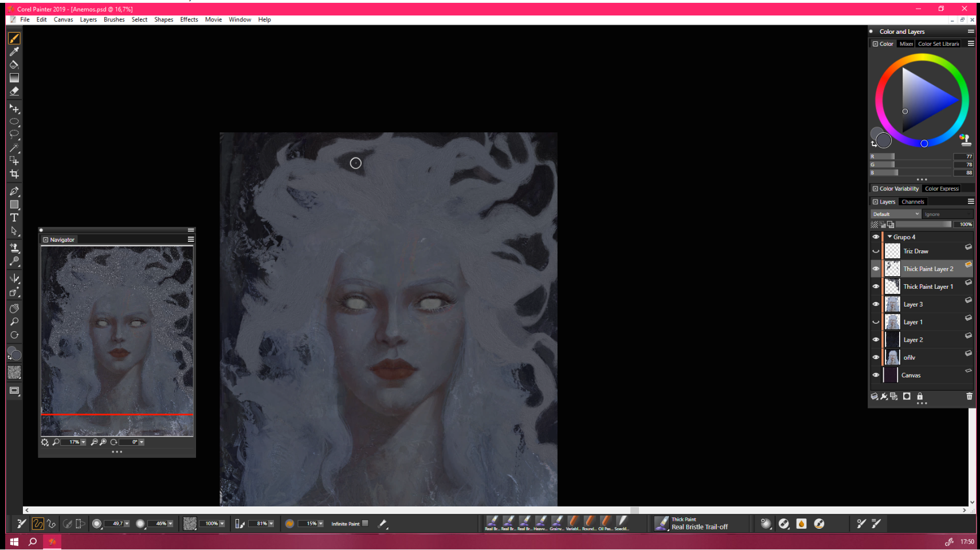
Task: Select the ofilv layer
Action: pos(928,357)
